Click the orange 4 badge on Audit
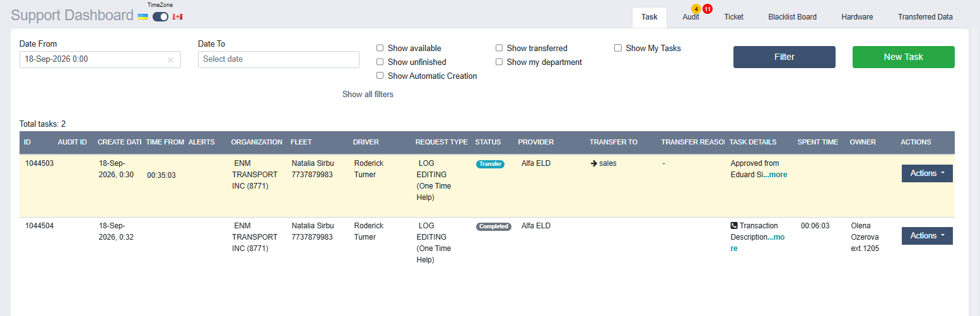Viewport: 980px width, 316px height. 696,9
